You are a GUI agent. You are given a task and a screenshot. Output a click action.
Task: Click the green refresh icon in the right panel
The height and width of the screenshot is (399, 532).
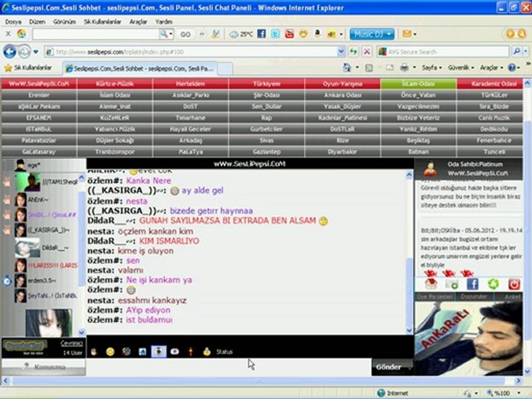493,284
